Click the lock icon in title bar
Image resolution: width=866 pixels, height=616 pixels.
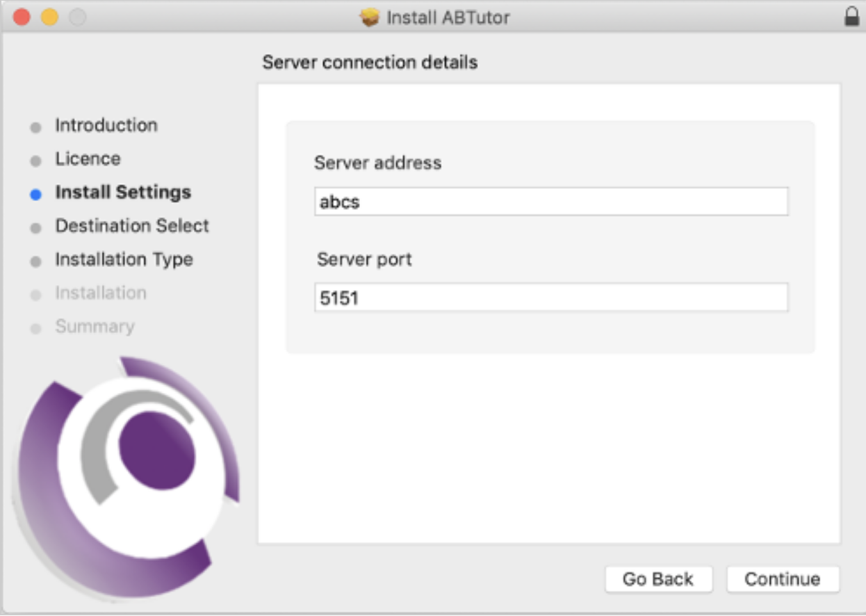coord(851,17)
